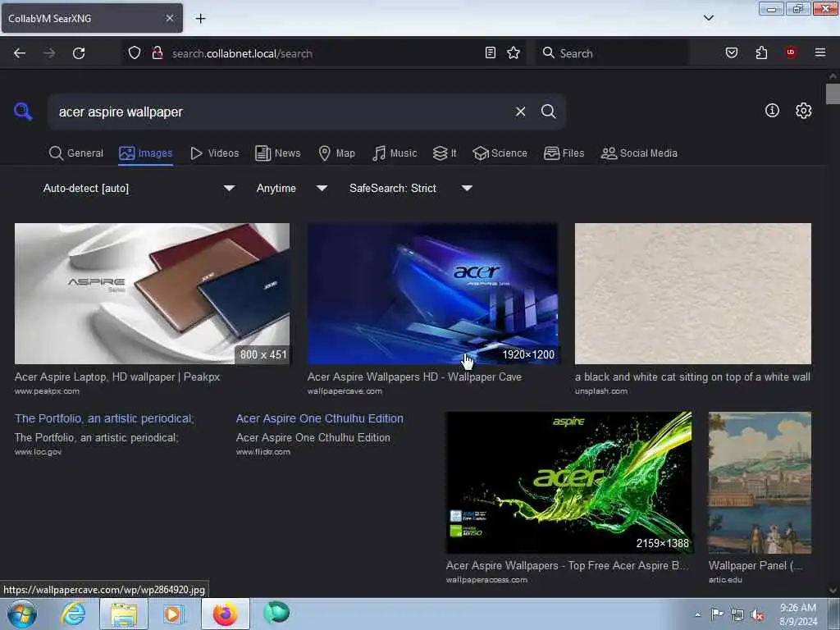Switch to the Music category tab
Screen dimensions: 840x630
(x=395, y=153)
